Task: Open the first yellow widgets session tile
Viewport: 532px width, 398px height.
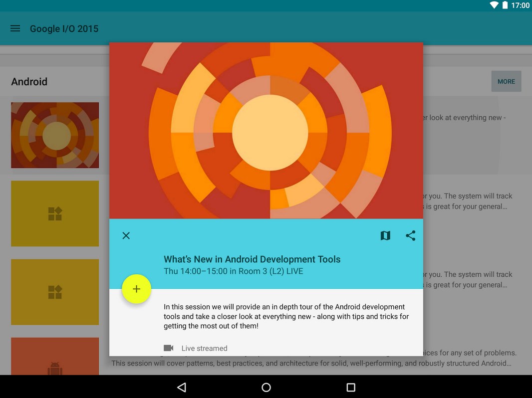Action: [x=55, y=213]
